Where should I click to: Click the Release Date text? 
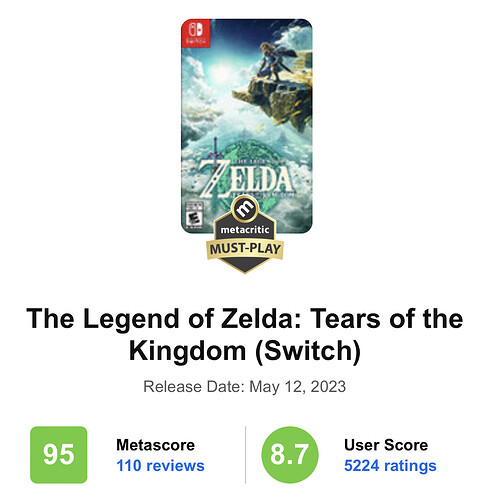tap(245, 387)
